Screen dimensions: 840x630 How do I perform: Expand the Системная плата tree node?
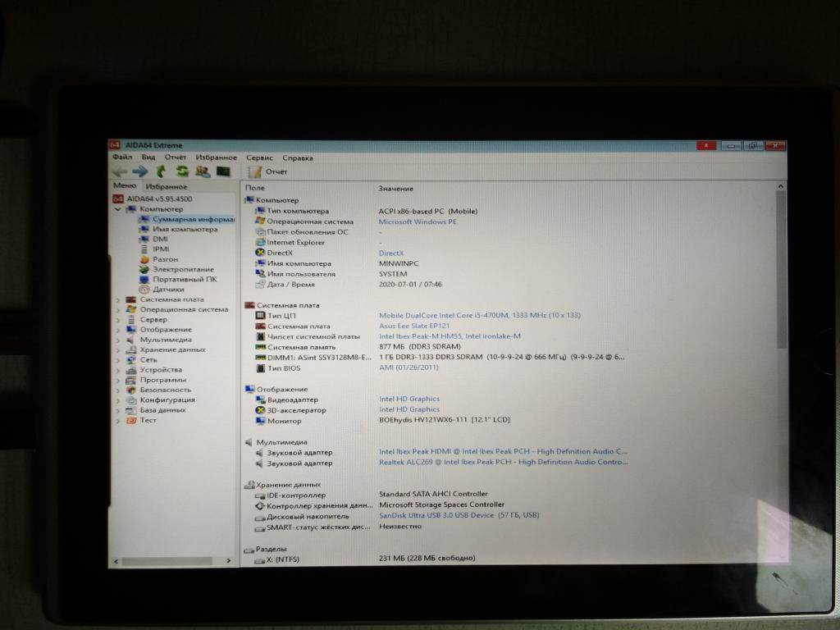tap(118, 300)
